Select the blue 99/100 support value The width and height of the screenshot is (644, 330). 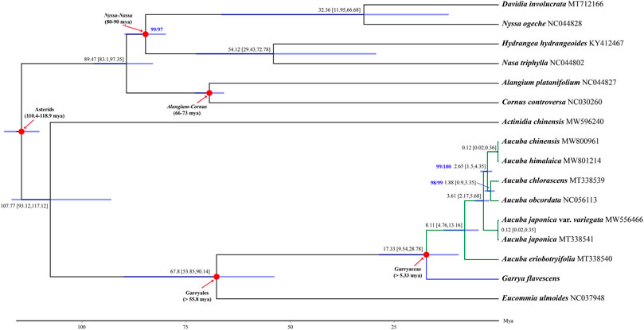tap(443, 167)
